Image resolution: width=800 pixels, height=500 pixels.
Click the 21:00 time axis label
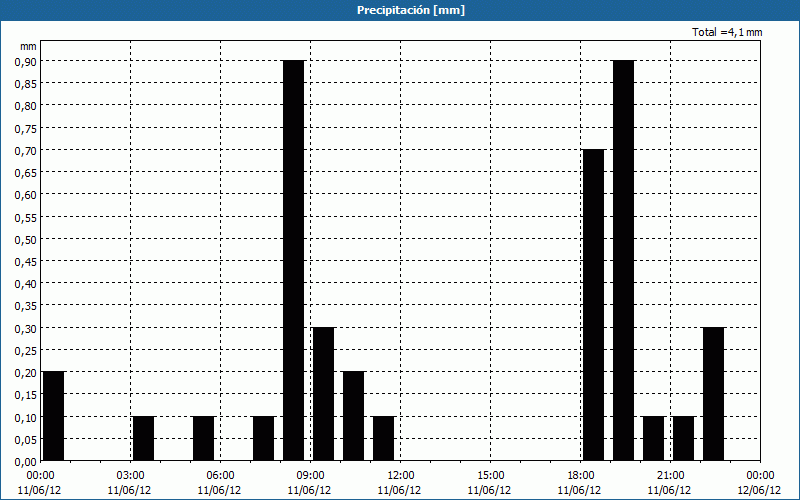tap(670, 475)
